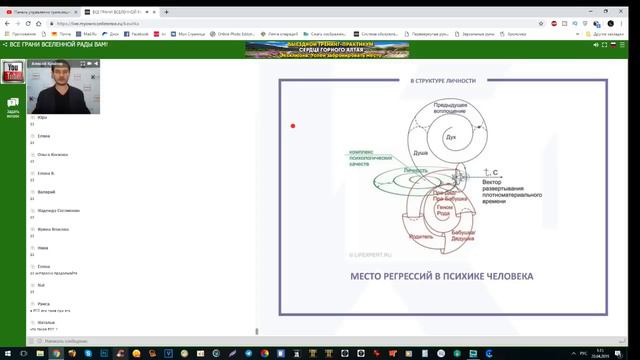Screen dimensions: 640x360
Task: Show hidden system tray icons
Action: click(x=573, y=353)
